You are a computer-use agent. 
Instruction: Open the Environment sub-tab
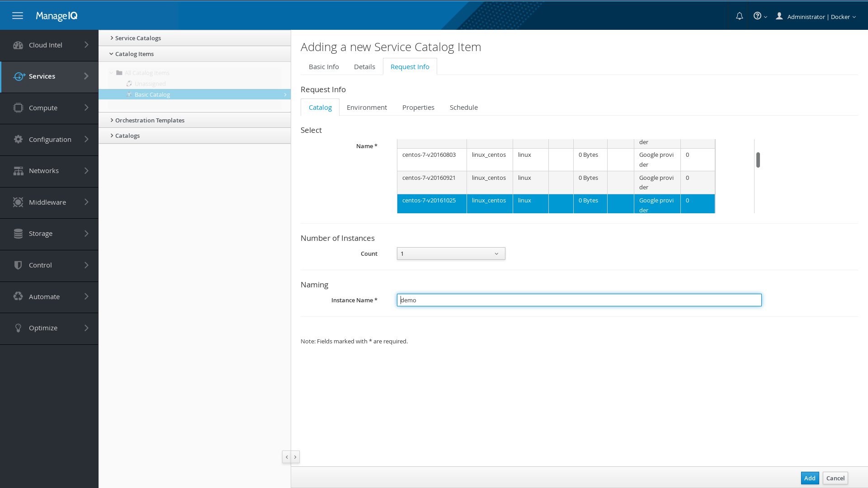(367, 107)
